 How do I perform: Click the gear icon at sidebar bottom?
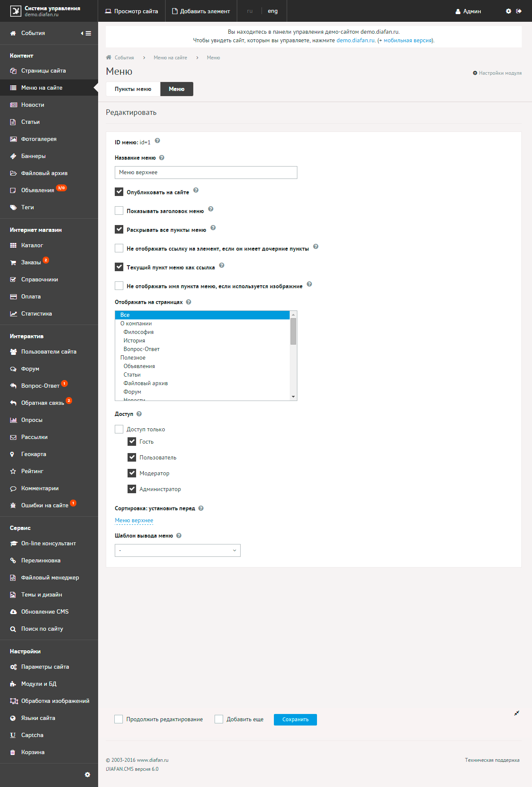87,775
